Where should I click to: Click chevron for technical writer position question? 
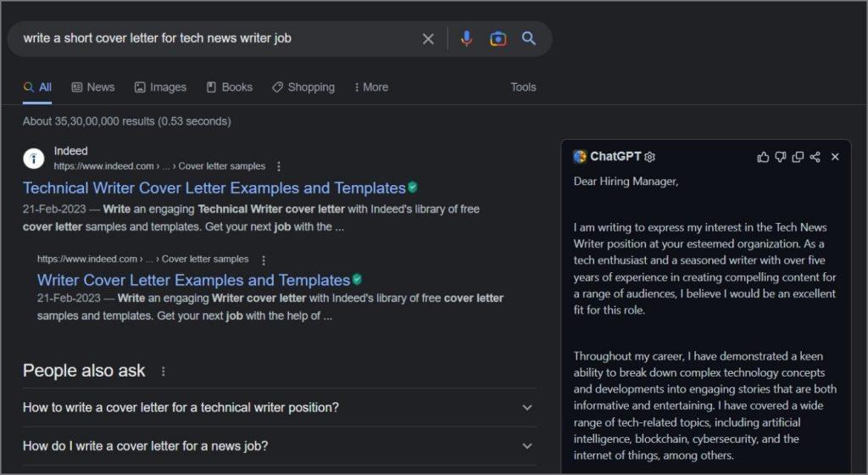click(527, 408)
